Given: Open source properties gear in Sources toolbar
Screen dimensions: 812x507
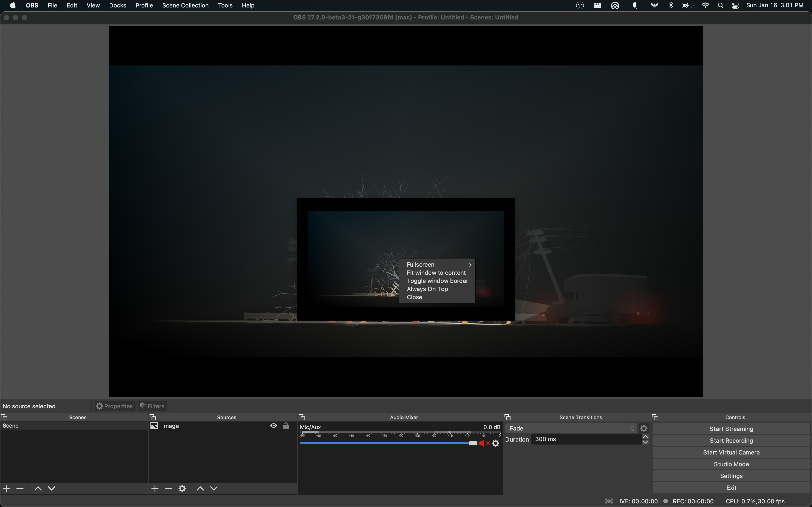Looking at the screenshot, I should click(182, 489).
